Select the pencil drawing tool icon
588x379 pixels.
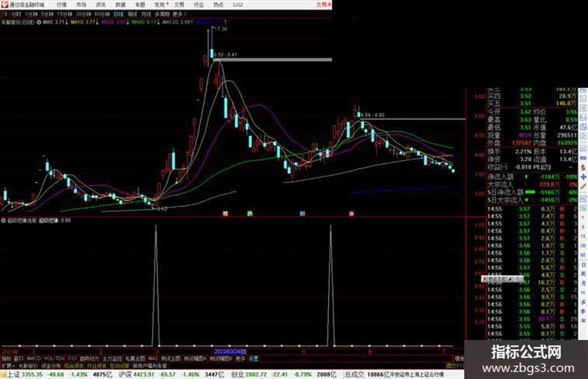(x=584, y=187)
